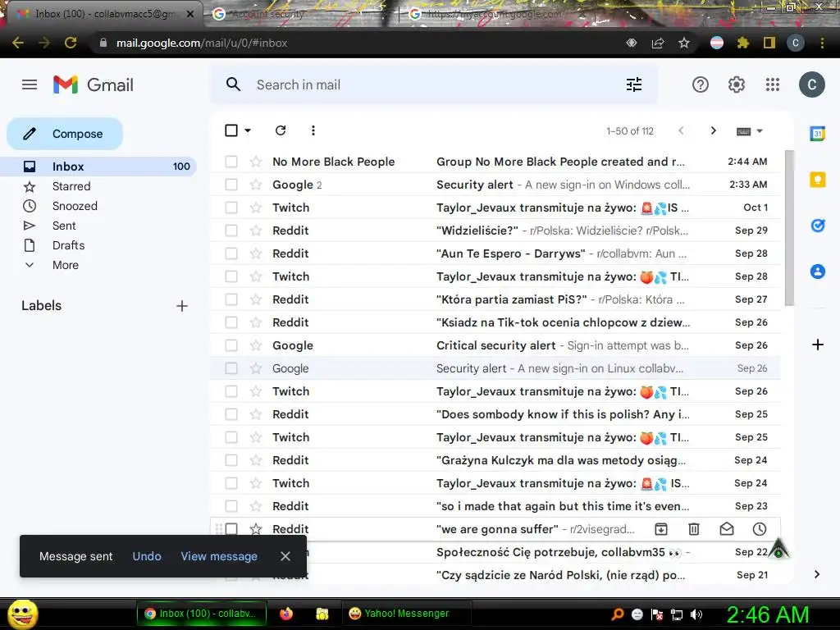Open the Google Security alert Sep 26 Linux email

click(x=495, y=368)
